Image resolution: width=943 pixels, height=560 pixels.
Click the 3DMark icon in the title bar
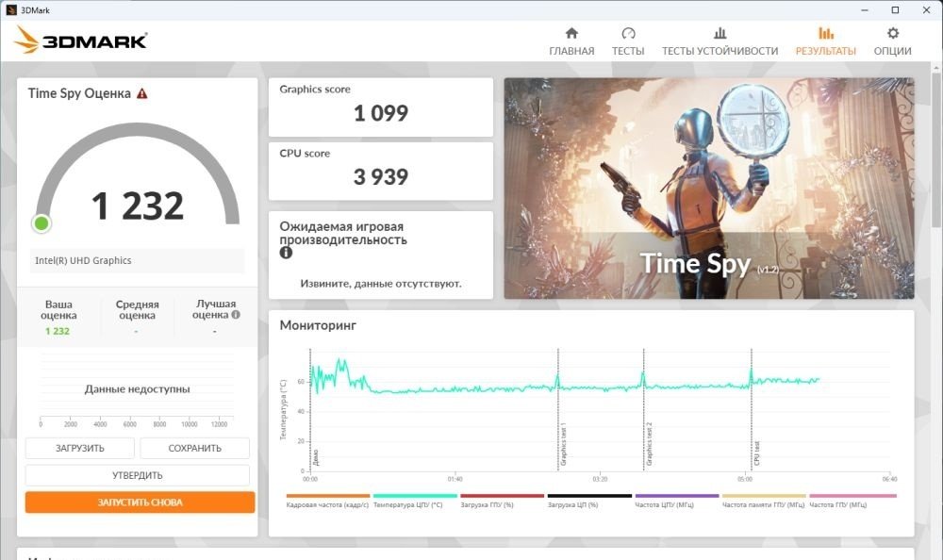pyautogui.click(x=10, y=10)
